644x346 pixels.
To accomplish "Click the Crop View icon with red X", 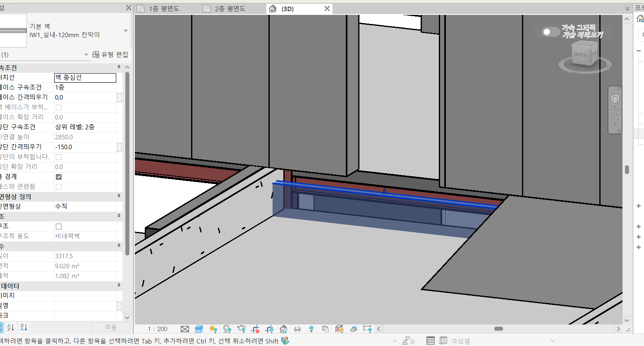I will click(256, 329).
